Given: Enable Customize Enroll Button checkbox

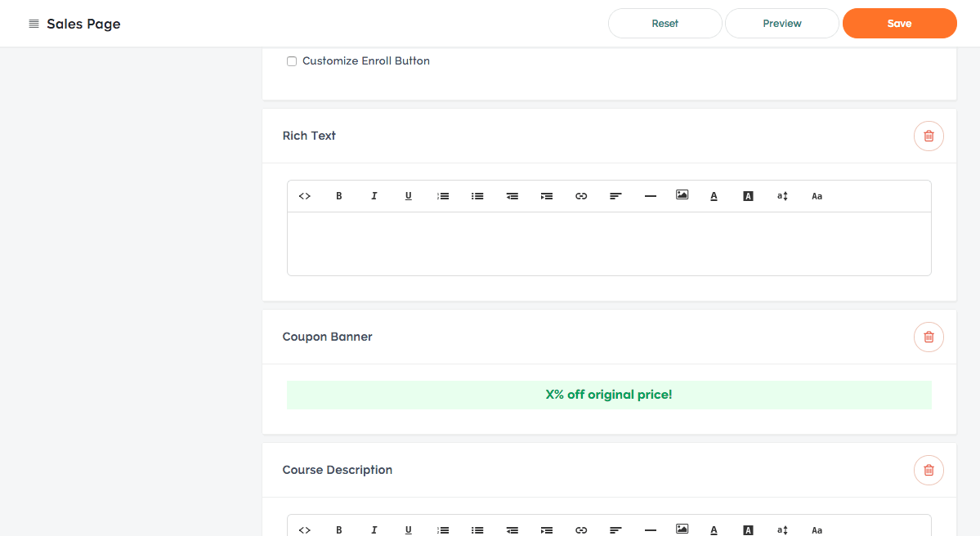Looking at the screenshot, I should pos(292,61).
